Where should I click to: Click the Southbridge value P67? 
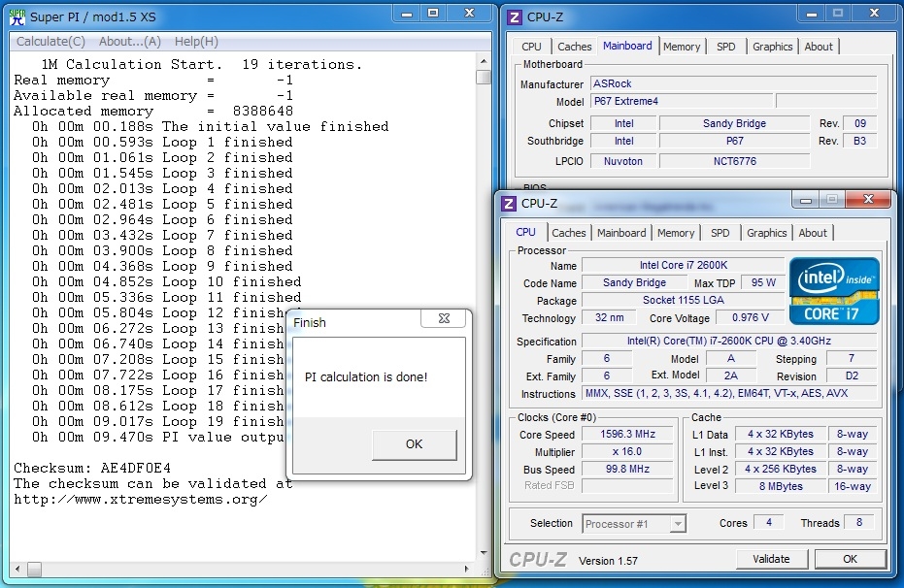pyautogui.click(x=734, y=141)
